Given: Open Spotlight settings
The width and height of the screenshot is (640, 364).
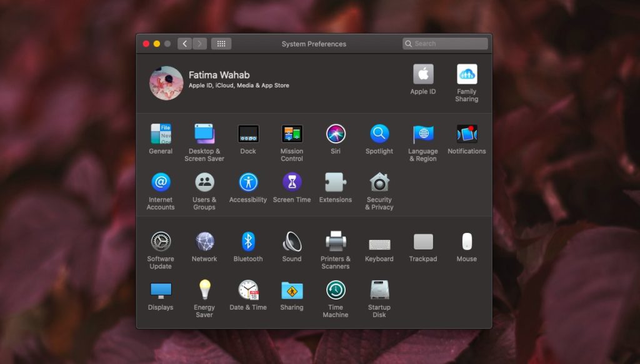Looking at the screenshot, I should (x=379, y=135).
